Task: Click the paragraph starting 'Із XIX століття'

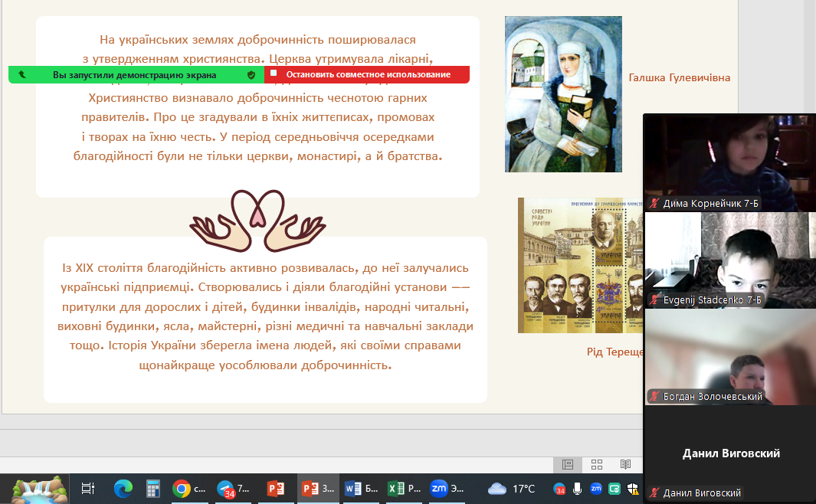Action: click(x=265, y=316)
